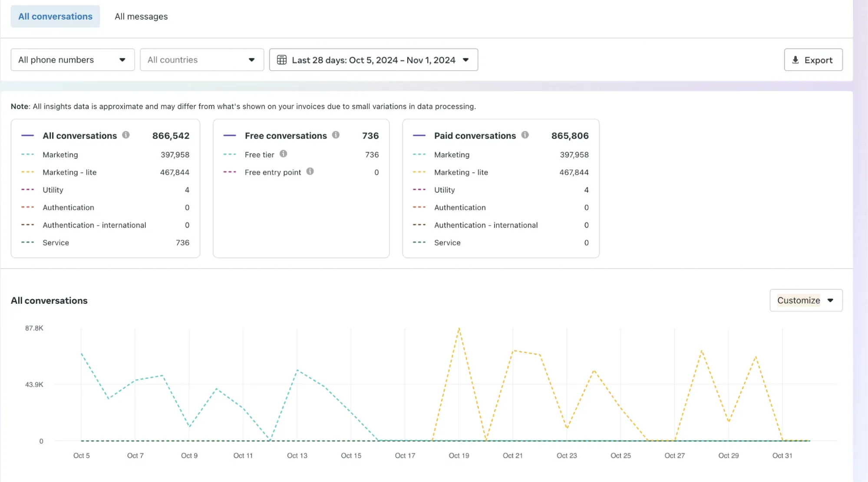The width and height of the screenshot is (868, 482).
Task: Click download icon on Export button
Action: click(x=795, y=60)
